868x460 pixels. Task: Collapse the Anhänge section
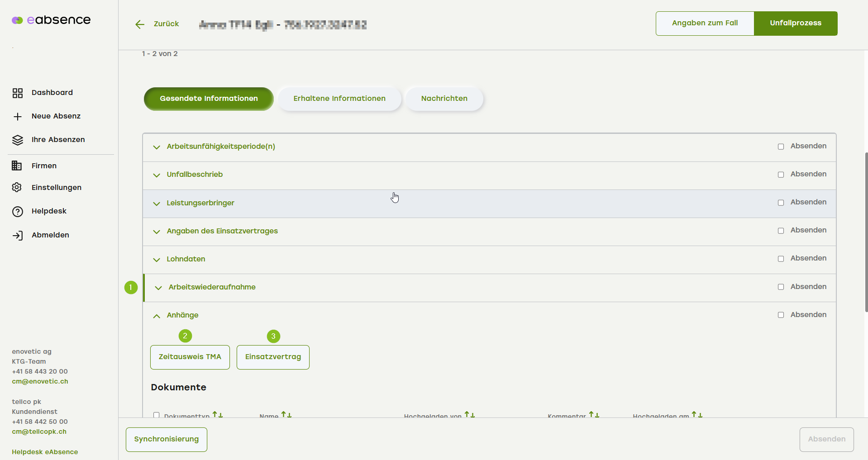tap(157, 316)
